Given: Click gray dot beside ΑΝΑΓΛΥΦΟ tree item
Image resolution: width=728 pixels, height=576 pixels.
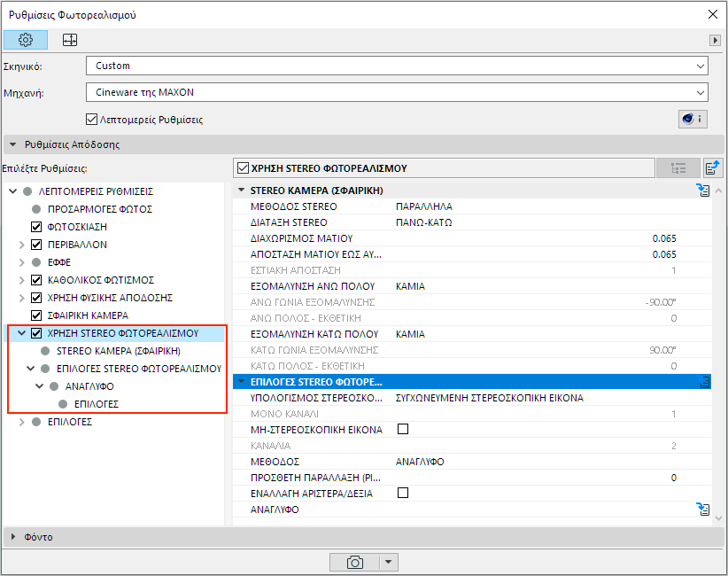Looking at the screenshot, I should pyautogui.click(x=54, y=386).
